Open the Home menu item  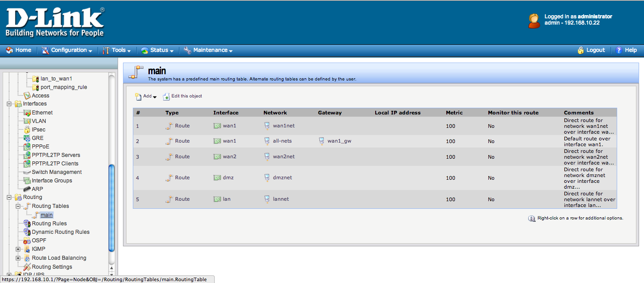point(19,50)
